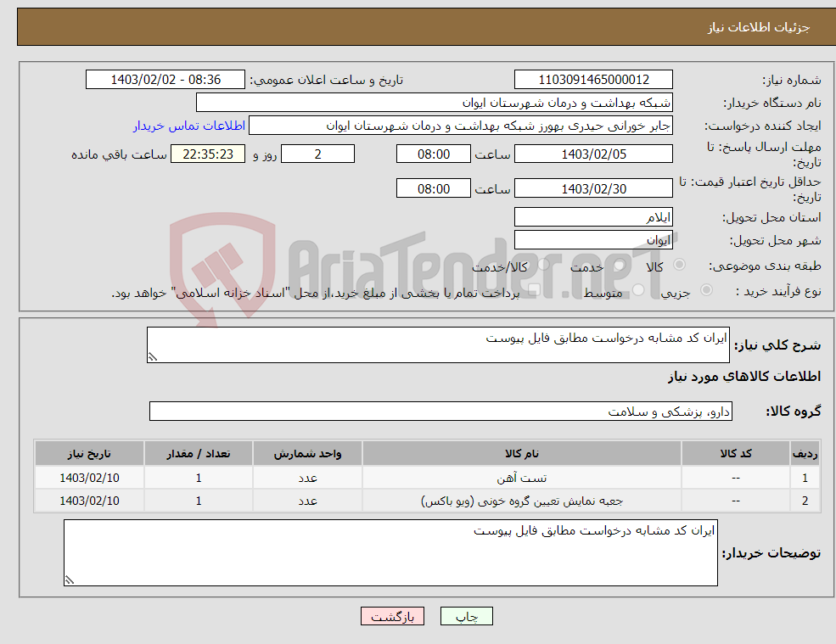
Task: Click the announcement date field 1403/02/02 - 08:36
Action: click(x=166, y=80)
